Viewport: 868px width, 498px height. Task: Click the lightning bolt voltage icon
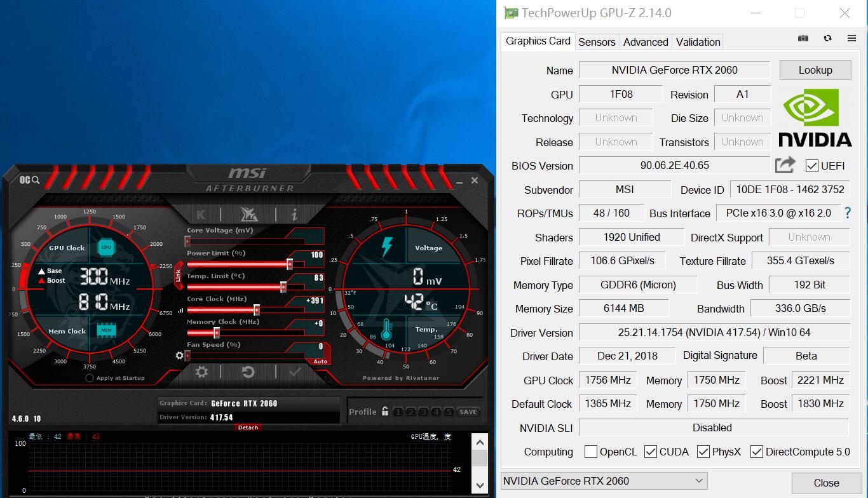[x=386, y=247]
